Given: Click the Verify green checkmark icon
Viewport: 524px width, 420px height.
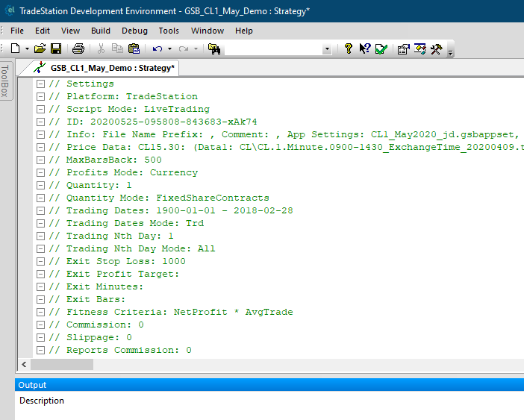Looking at the screenshot, I should pos(381,48).
